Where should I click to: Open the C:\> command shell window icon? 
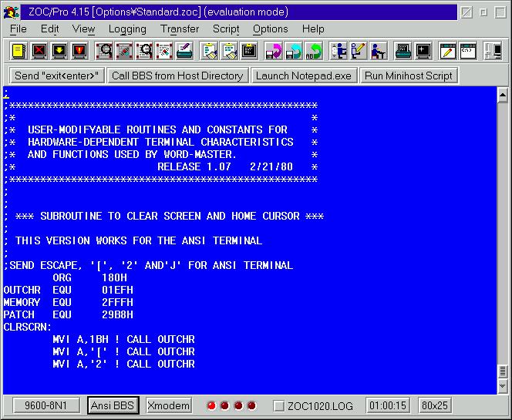click(467, 51)
